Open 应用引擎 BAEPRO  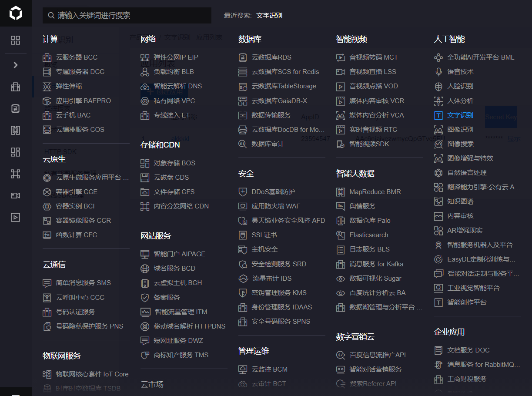pyautogui.click(x=84, y=101)
